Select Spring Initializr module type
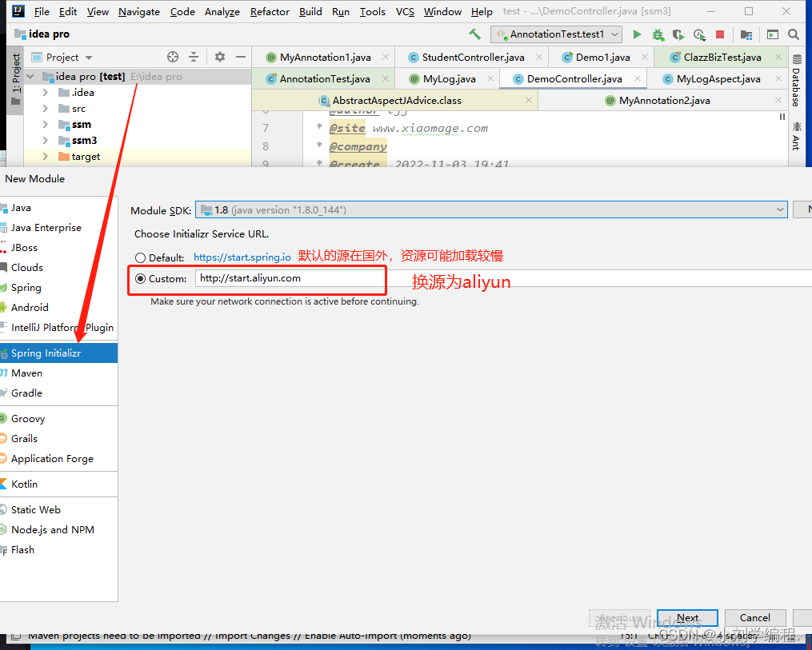 [58, 353]
